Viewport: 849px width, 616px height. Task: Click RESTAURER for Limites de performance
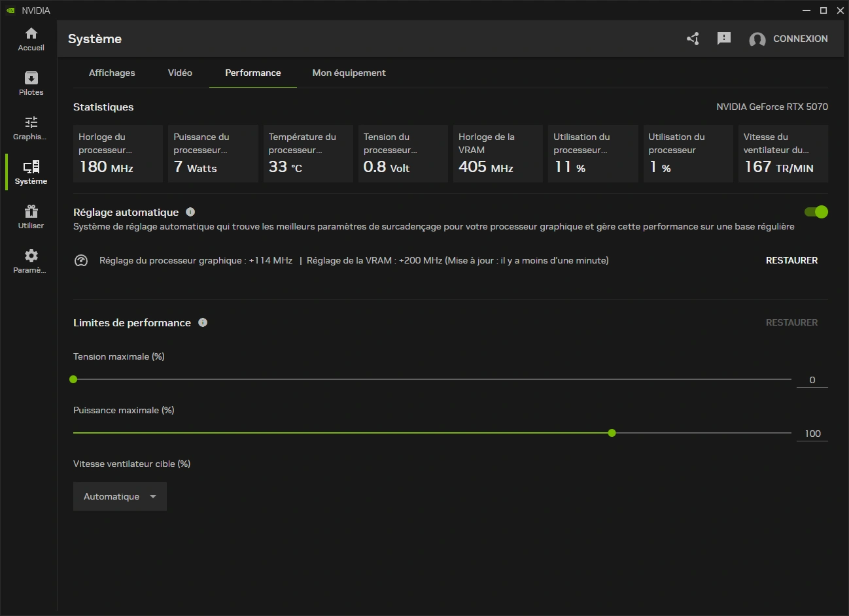[791, 322]
